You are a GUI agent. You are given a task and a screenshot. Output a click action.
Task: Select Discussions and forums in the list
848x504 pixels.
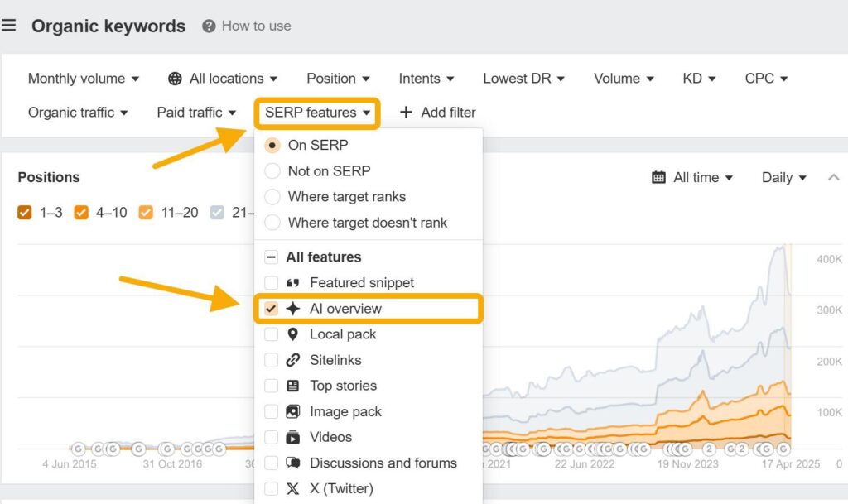point(383,463)
